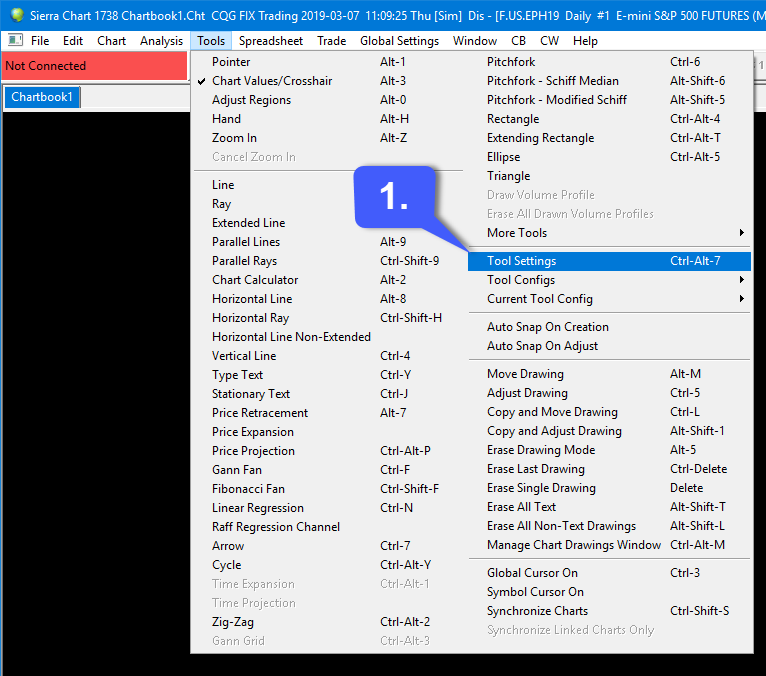Choose Parallel Rays tool
The height and width of the screenshot is (676, 766).
coord(326,261)
